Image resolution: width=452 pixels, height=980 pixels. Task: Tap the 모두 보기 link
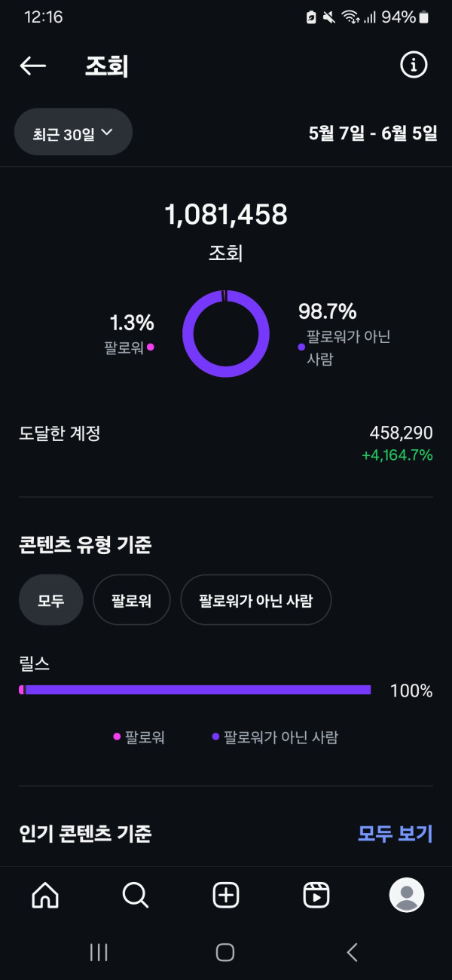pyautogui.click(x=395, y=833)
